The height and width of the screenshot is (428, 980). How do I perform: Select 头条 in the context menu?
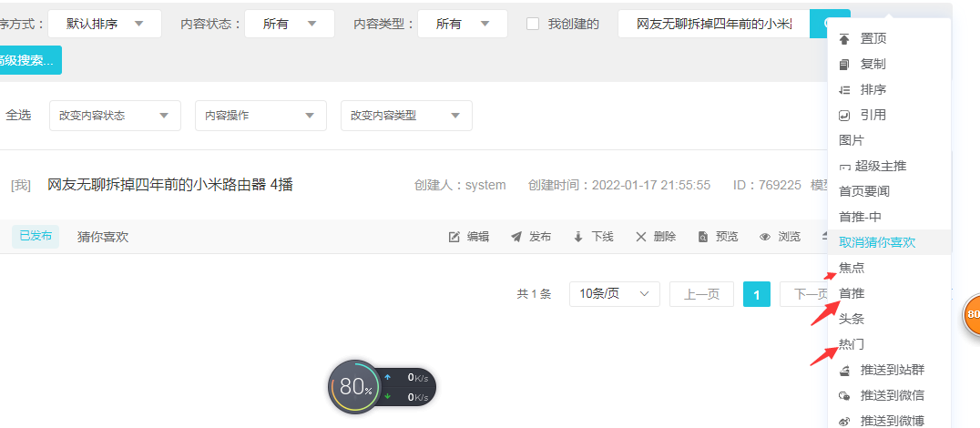point(852,320)
